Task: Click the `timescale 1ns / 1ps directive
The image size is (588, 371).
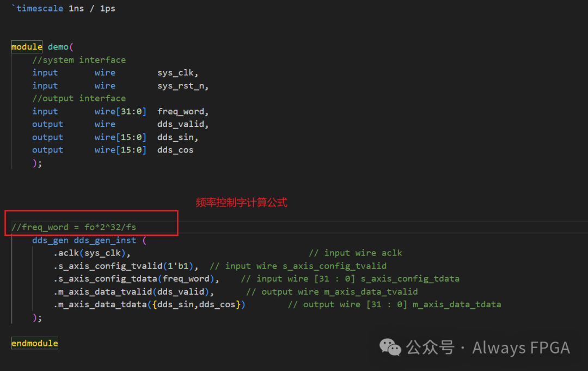Action: click(63, 8)
